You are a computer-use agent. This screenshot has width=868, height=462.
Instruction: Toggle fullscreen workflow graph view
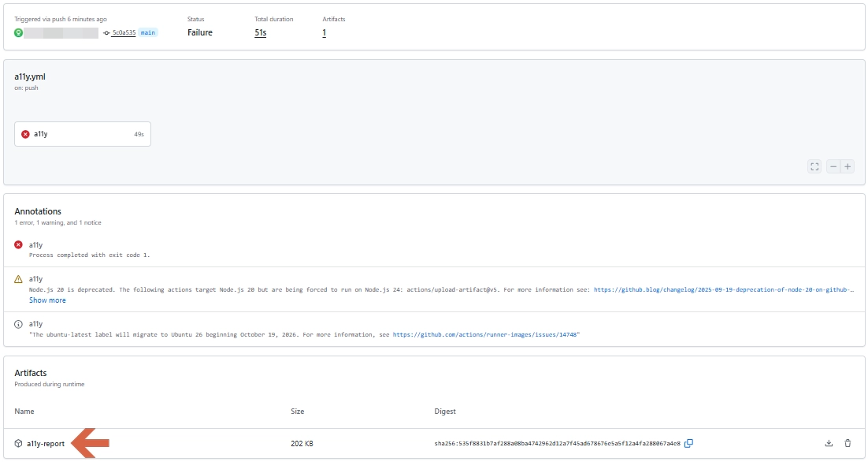point(814,166)
